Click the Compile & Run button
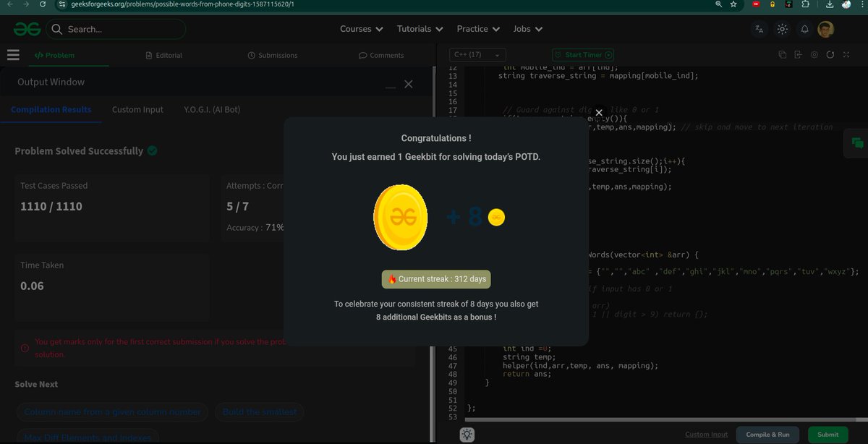868x444 pixels. (x=768, y=435)
